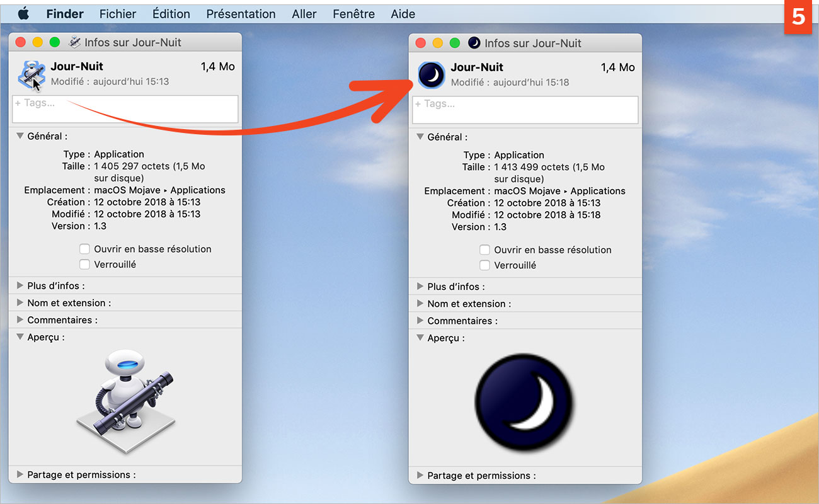Zoom the left Infos sur Jour-Nuit window
The height and width of the screenshot is (504, 819).
(54, 42)
